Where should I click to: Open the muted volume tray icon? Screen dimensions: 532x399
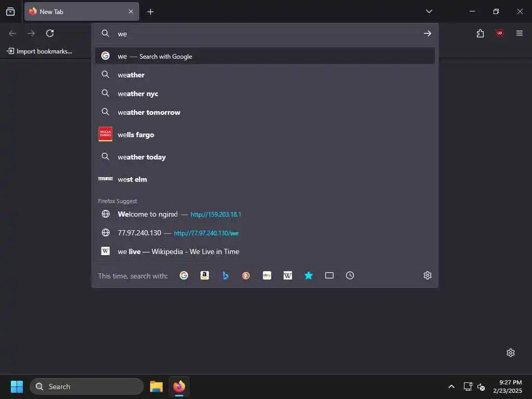481,387
